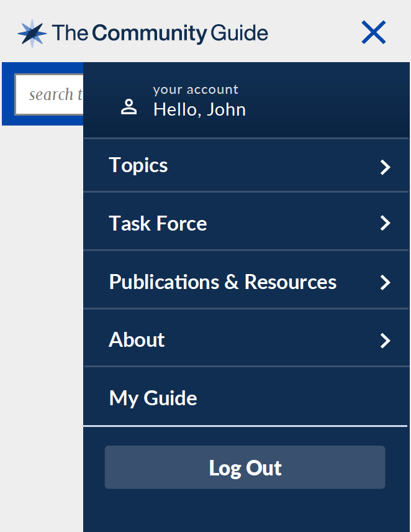Expand the Topics chevron arrow
Screen dimensions: 411x532
(386, 167)
